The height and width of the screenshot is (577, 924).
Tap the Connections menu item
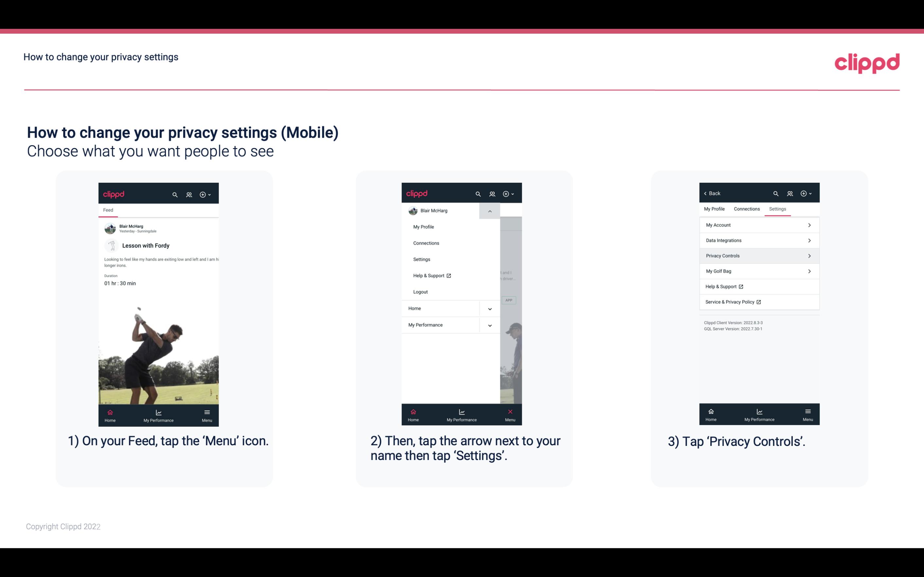point(426,243)
